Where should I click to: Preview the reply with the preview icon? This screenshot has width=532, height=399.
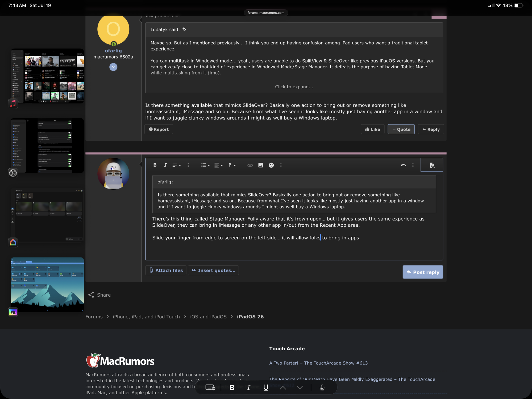pos(432,165)
